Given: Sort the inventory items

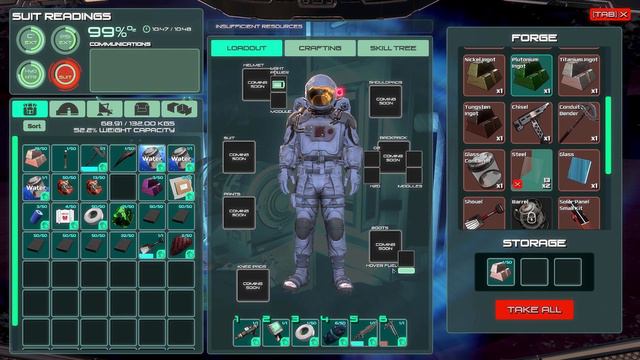Looking at the screenshot, I should [34, 126].
